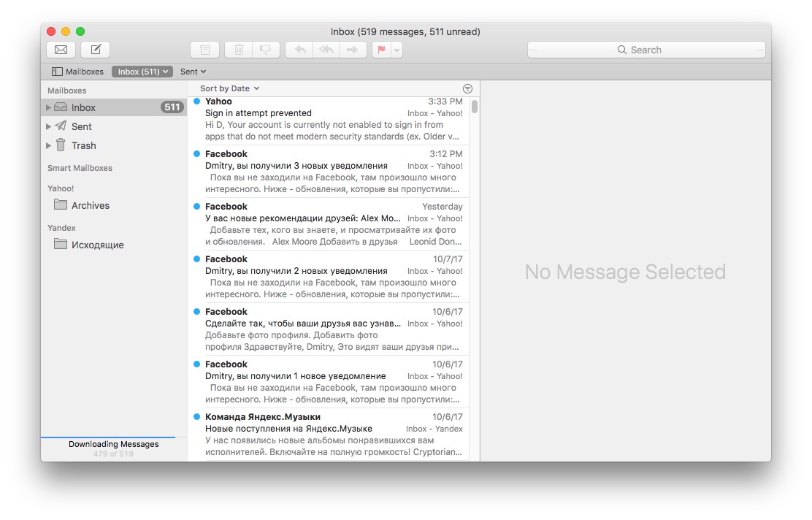Expand the Trash mailbox triangle

[49, 145]
